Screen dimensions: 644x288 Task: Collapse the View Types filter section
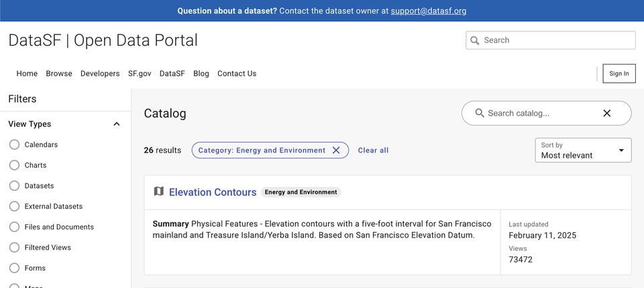(x=117, y=124)
